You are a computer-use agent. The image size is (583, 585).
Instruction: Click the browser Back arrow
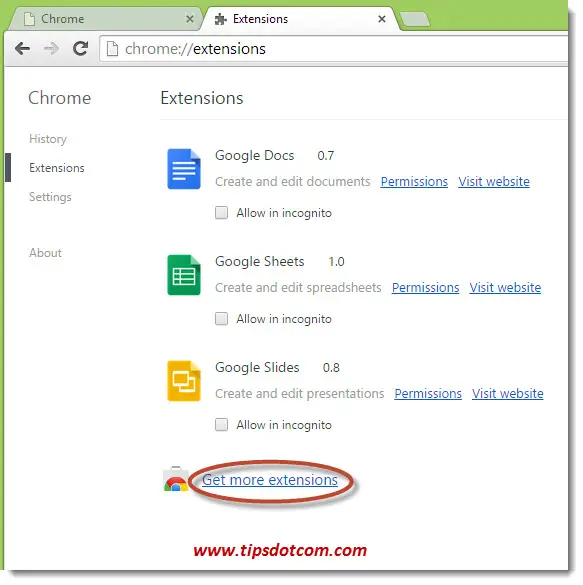pos(22,49)
